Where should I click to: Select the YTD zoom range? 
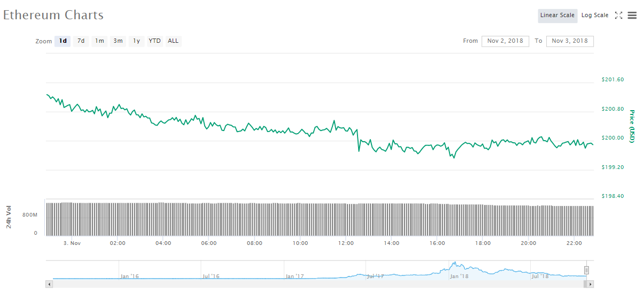(x=154, y=41)
